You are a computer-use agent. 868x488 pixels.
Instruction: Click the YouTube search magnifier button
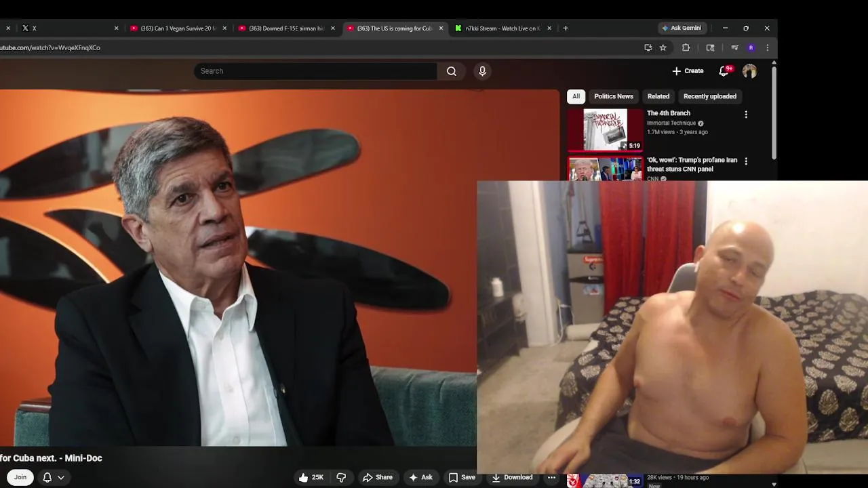point(452,71)
